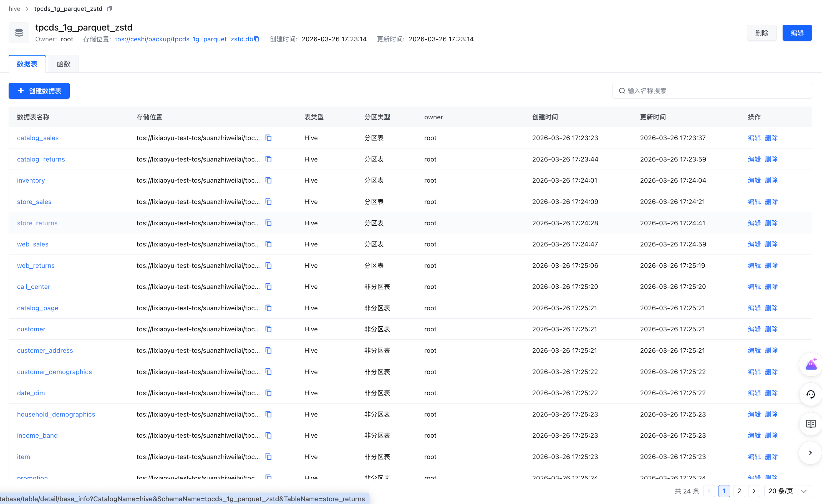Click the 输入名称搜索 search field
822x504 pixels.
click(712, 91)
